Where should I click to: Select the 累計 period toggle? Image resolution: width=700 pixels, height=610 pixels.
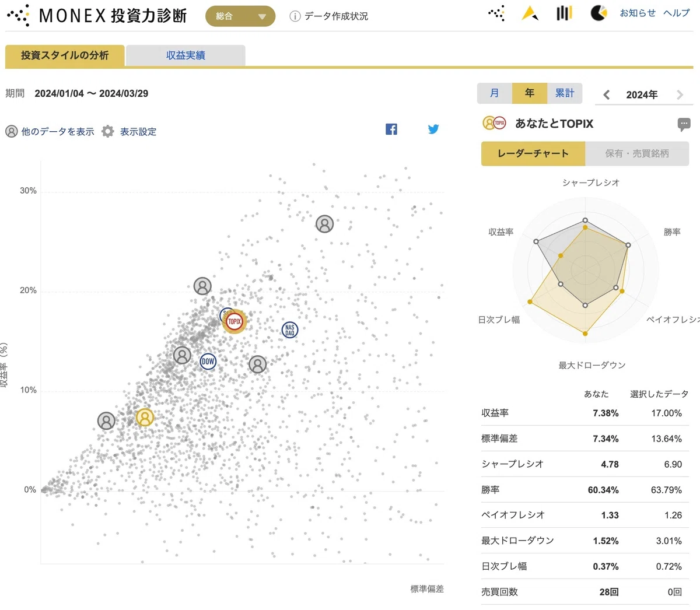click(565, 93)
